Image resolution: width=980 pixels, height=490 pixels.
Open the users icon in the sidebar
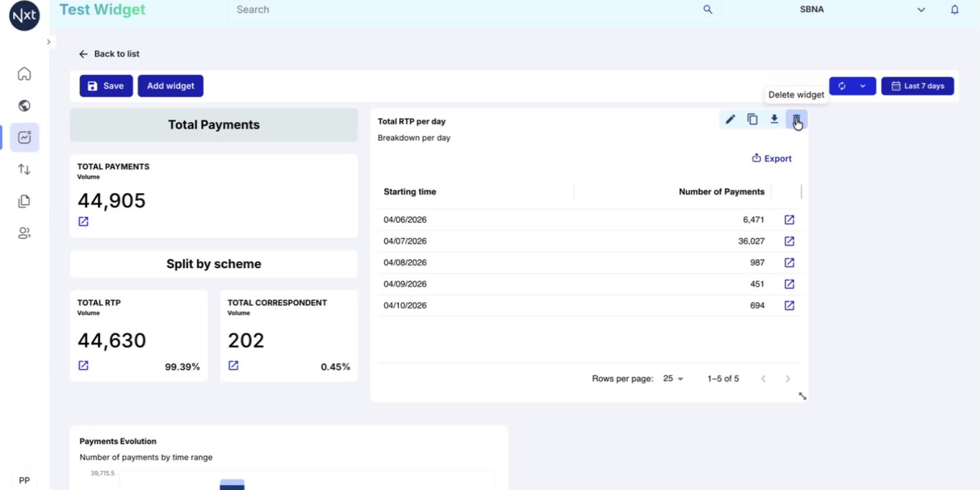coord(24,233)
